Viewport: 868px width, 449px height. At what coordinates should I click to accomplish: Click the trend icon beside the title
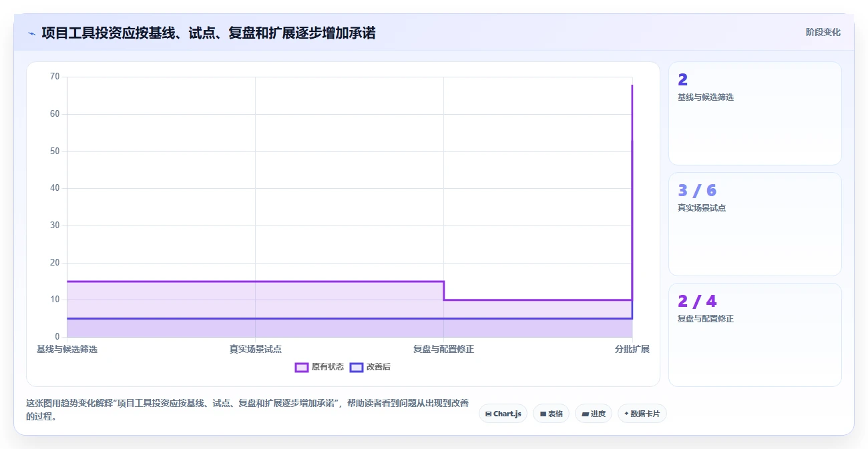click(31, 33)
